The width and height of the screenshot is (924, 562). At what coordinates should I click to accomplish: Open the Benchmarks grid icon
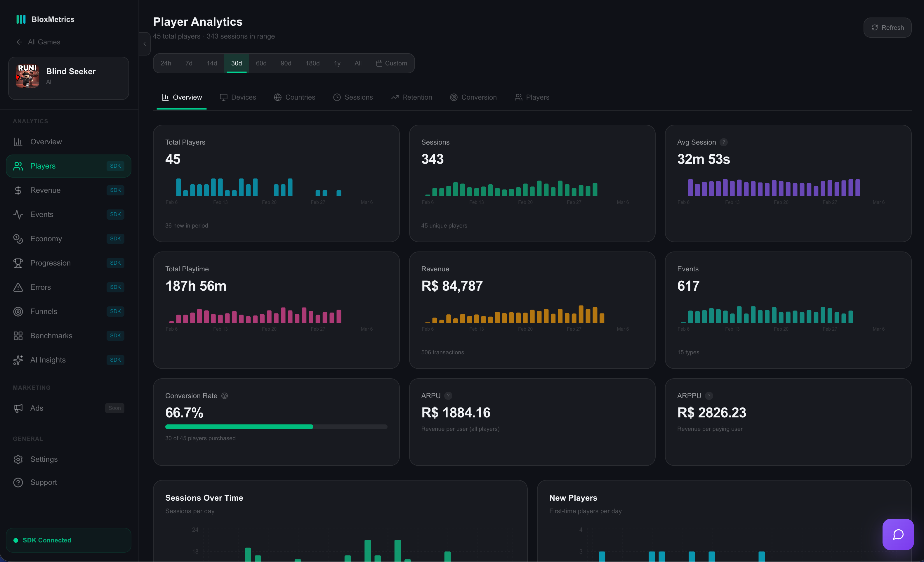coord(18,336)
